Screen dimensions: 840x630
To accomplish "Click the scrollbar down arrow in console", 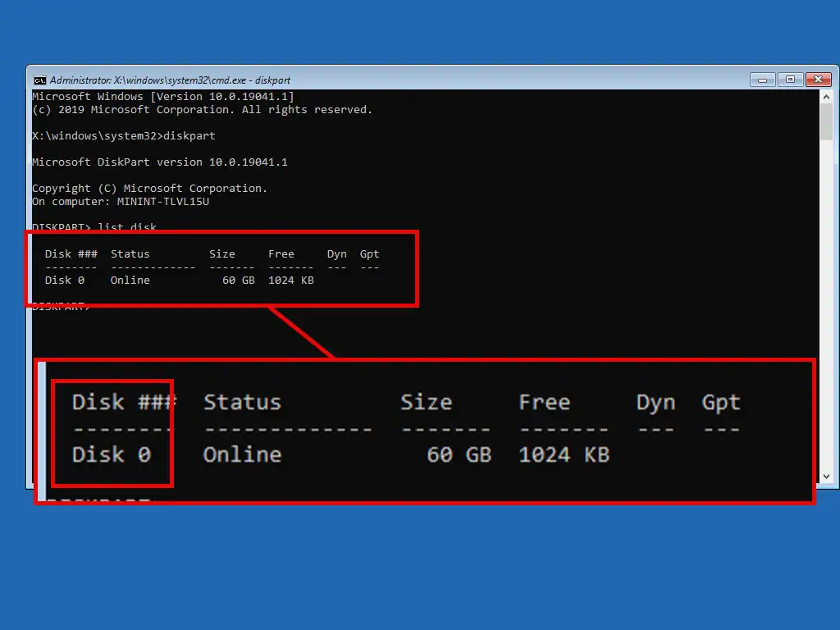I will tap(826, 477).
